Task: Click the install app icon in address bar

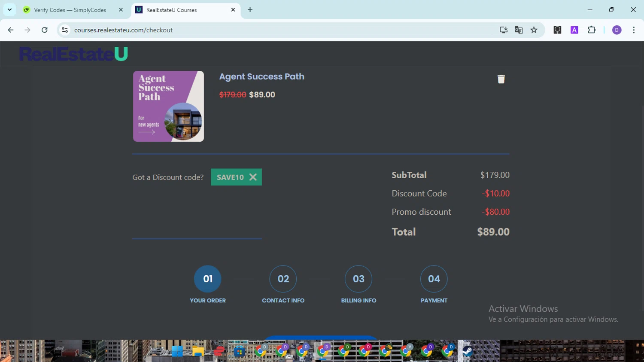Action: [503, 30]
